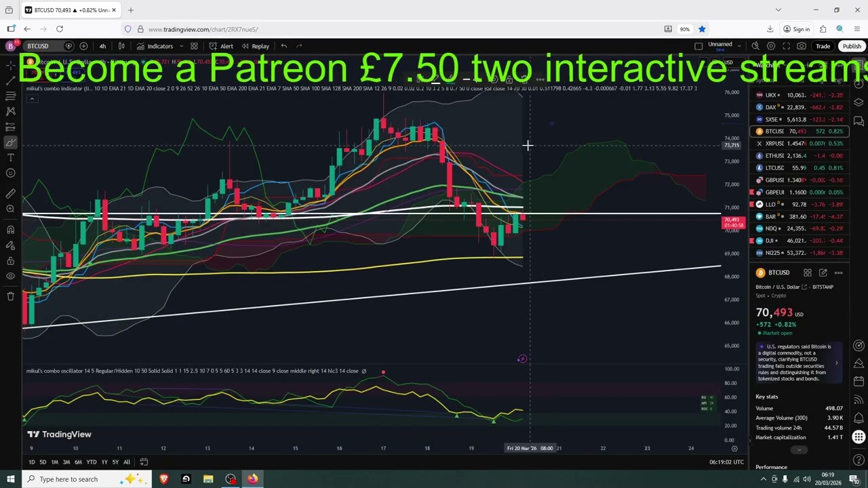The height and width of the screenshot is (488, 868).
Task: Click the Sign in button in browser
Action: click(x=797, y=29)
